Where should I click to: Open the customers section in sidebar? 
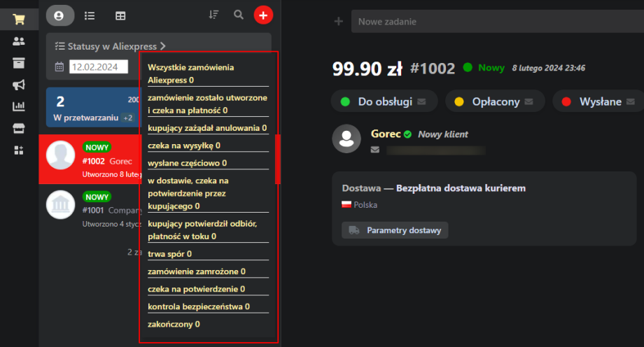click(19, 41)
